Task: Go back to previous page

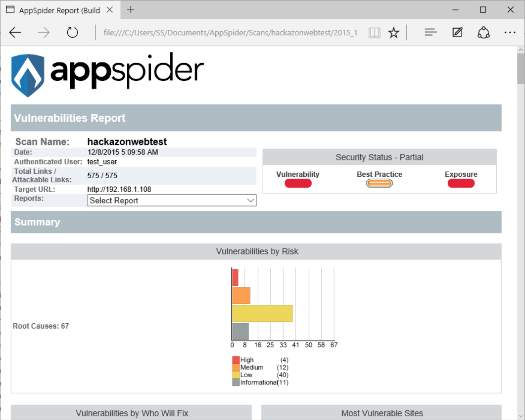Action: 15,32
